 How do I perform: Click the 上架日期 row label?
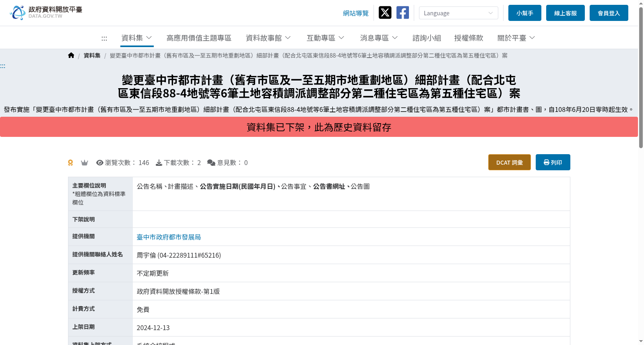pyautogui.click(x=84, y=327)
